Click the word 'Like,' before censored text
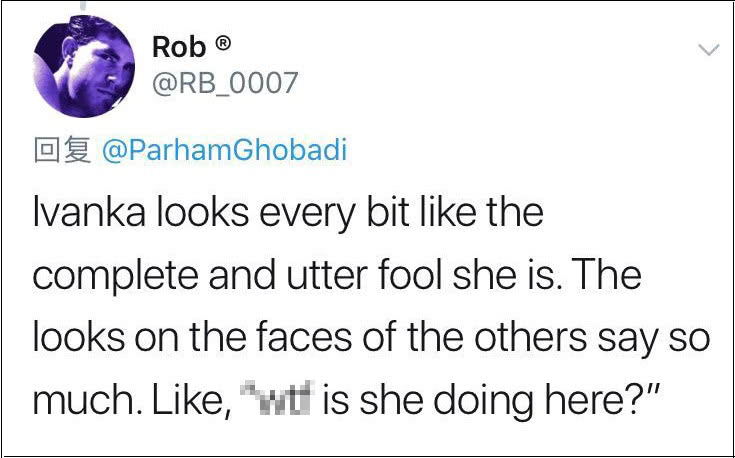This screenshot has width=735, height=458. [x=192, y=402]
